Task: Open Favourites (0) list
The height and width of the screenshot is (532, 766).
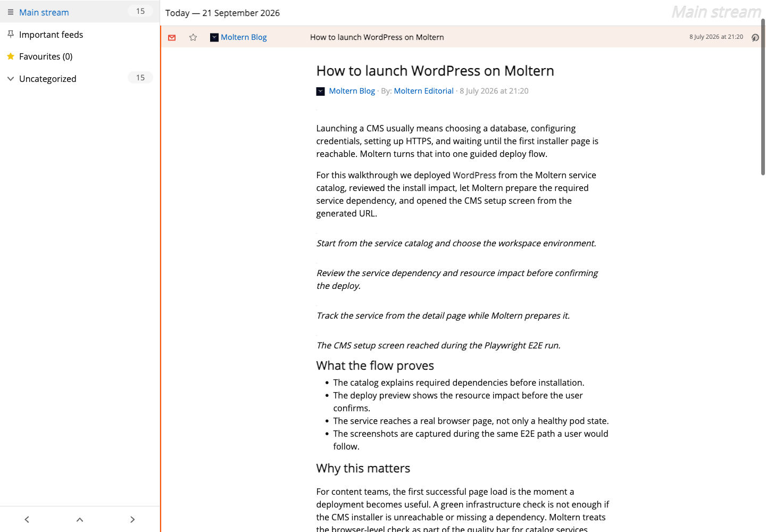Action: click(46, 56)
